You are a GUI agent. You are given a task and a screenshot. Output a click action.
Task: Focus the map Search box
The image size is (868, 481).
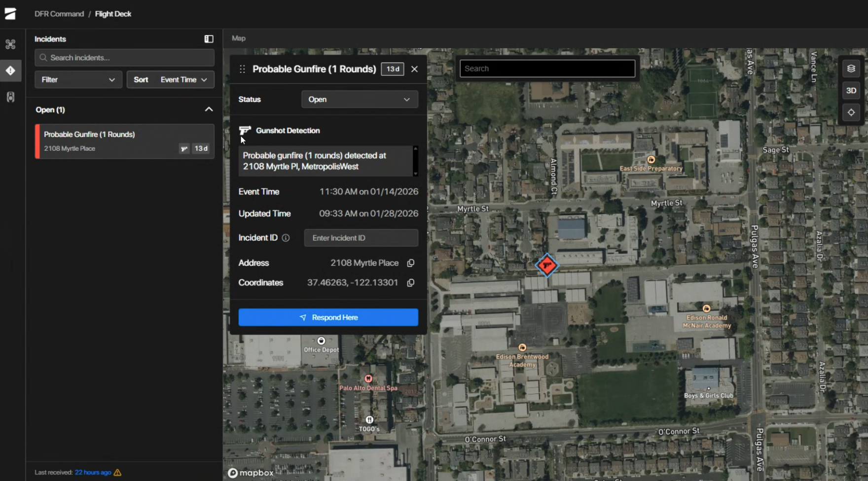click(547, 69)
